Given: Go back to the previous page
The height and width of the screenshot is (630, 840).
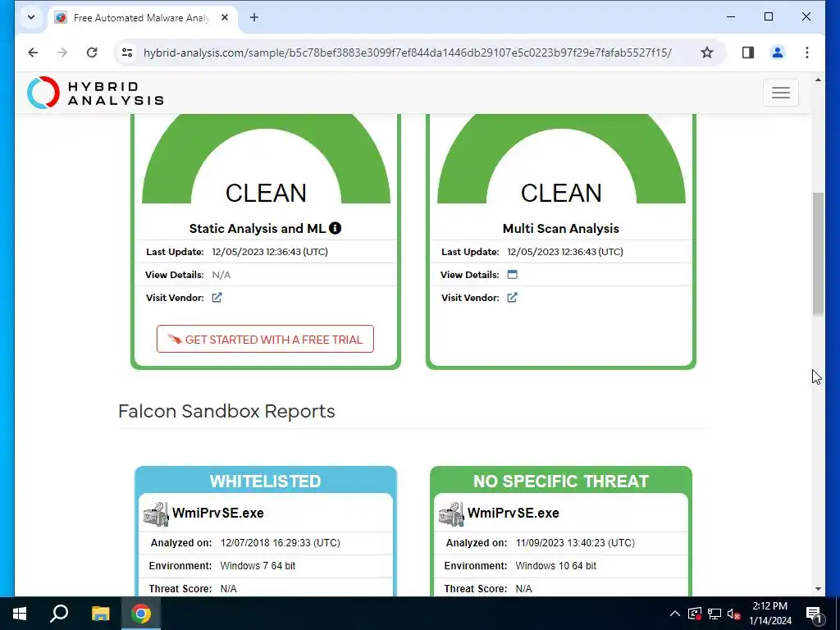Looking at the screenshot, I should [33, 52].
